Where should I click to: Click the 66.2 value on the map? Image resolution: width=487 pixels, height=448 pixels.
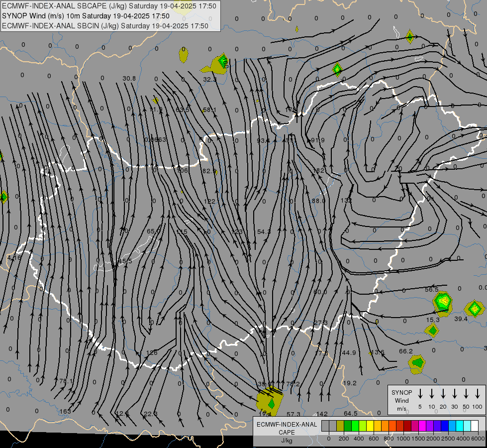[406, 351]
